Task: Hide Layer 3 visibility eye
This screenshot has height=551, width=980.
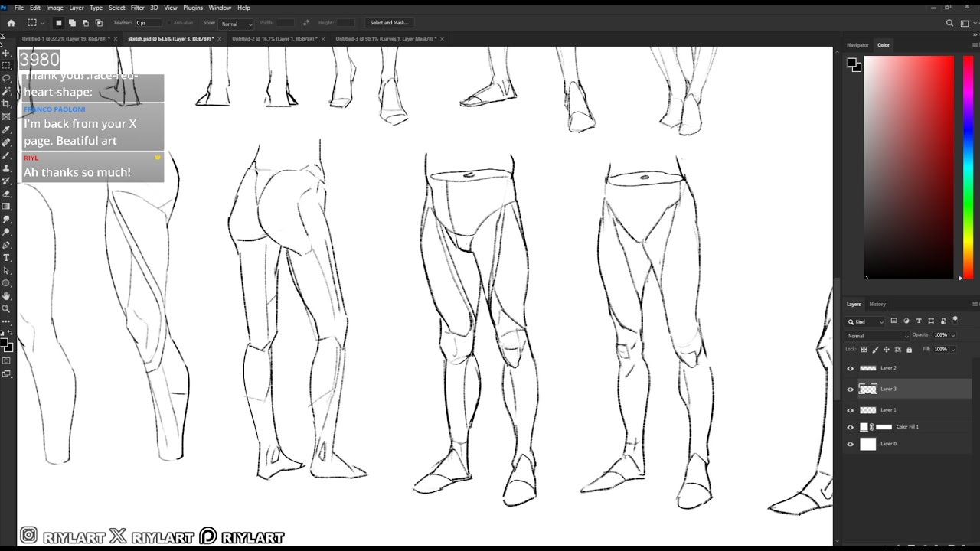Action: click(850, 390)
